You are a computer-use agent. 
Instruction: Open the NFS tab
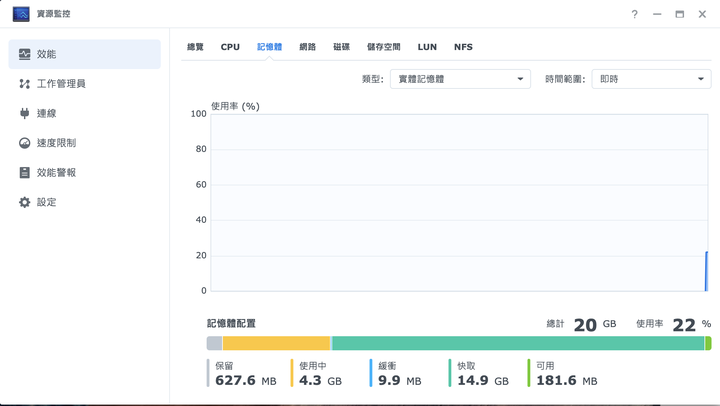(463, 47)
